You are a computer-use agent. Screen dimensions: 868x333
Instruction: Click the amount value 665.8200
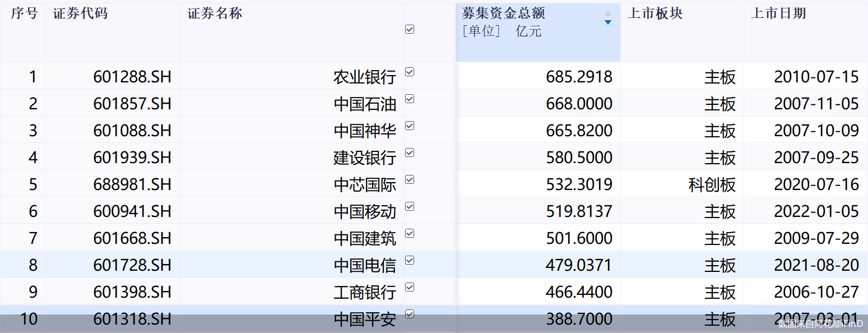(x=579, y=131)
